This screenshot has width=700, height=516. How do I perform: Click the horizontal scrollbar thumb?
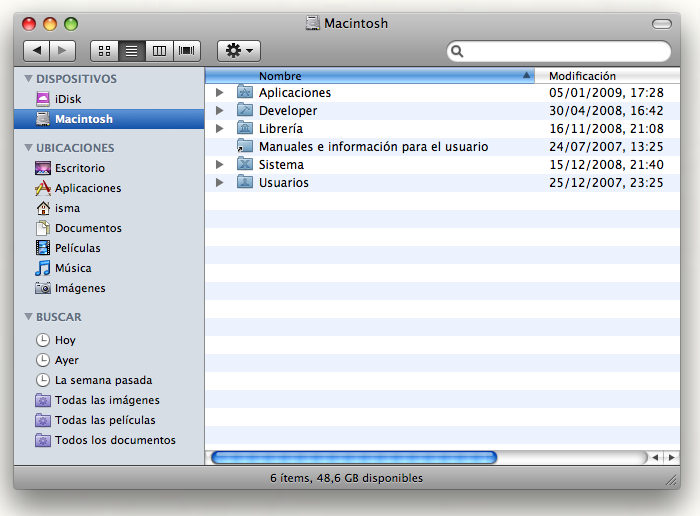coord(354,458)
